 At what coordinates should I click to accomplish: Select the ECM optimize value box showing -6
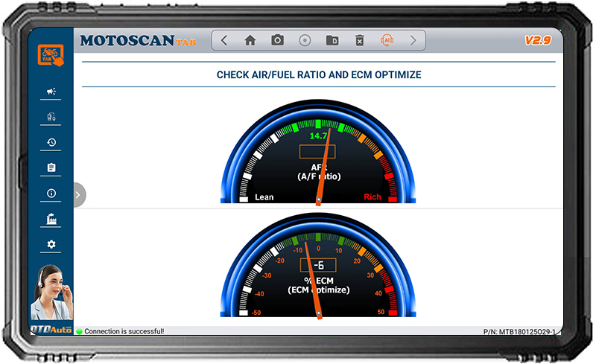point(318,265)
